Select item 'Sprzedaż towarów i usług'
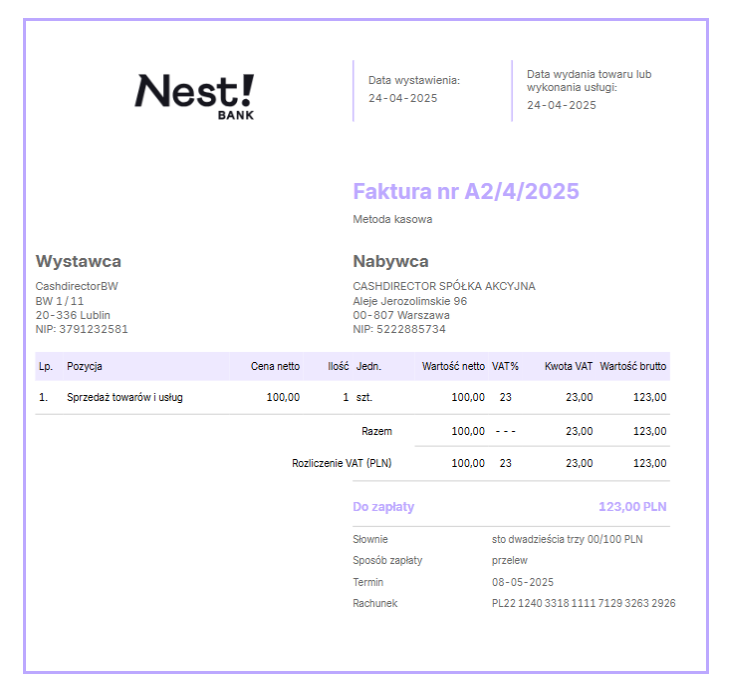 pos(125,397)
